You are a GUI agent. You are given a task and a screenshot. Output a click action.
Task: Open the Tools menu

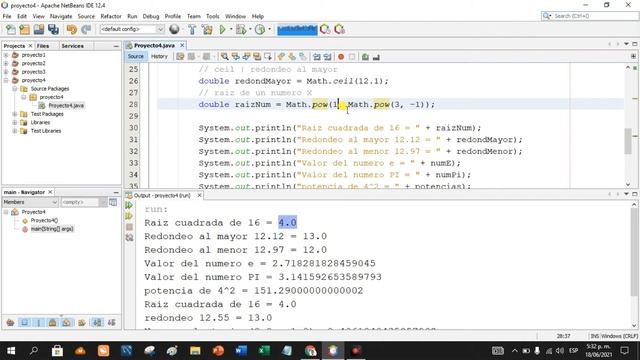[x=213, y=16]
